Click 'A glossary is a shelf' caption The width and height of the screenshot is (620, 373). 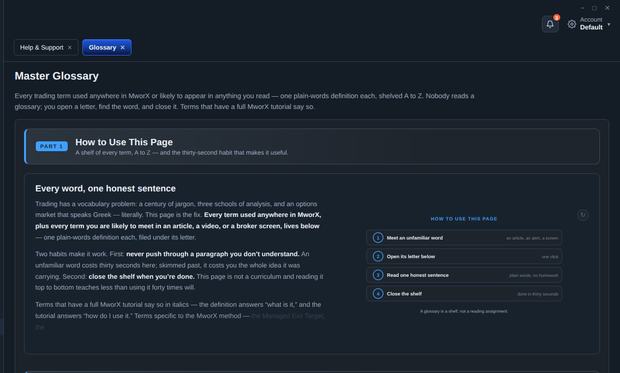point(464,311)
